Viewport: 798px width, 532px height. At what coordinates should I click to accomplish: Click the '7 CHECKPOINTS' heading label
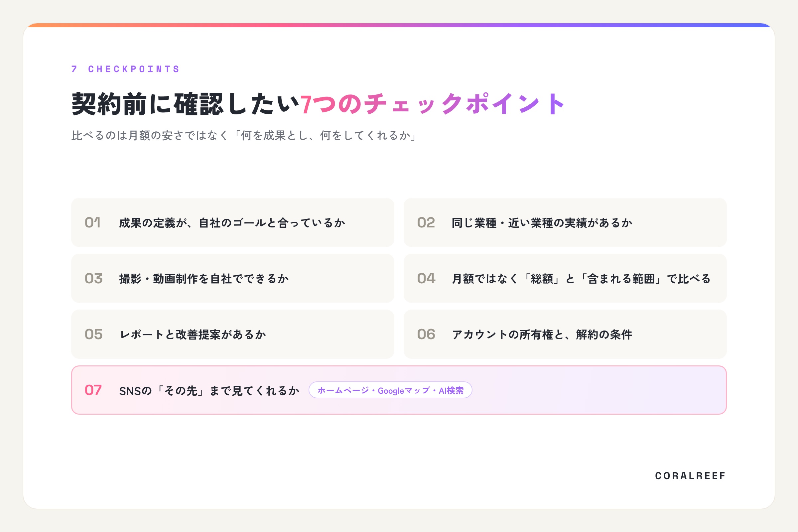pyautogui.click(x=125, y=69)
